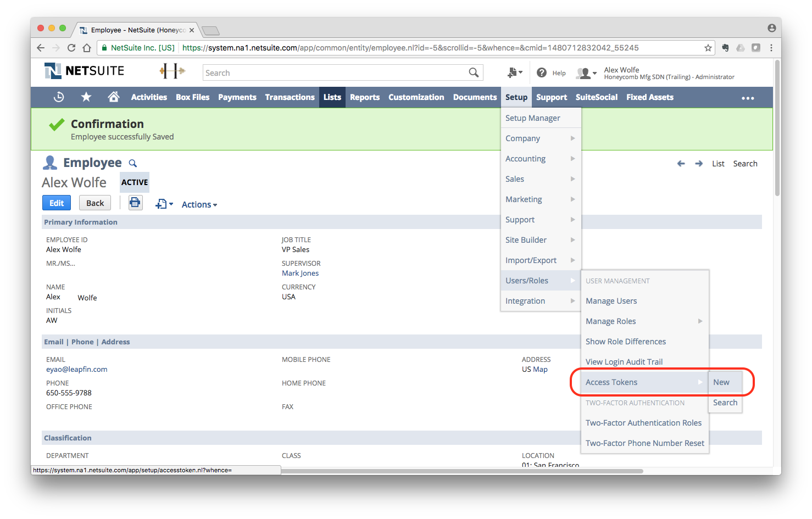The image size is (812, 519).
Task: Open the Fixed Assets menu
Action: tap(650, 97)
